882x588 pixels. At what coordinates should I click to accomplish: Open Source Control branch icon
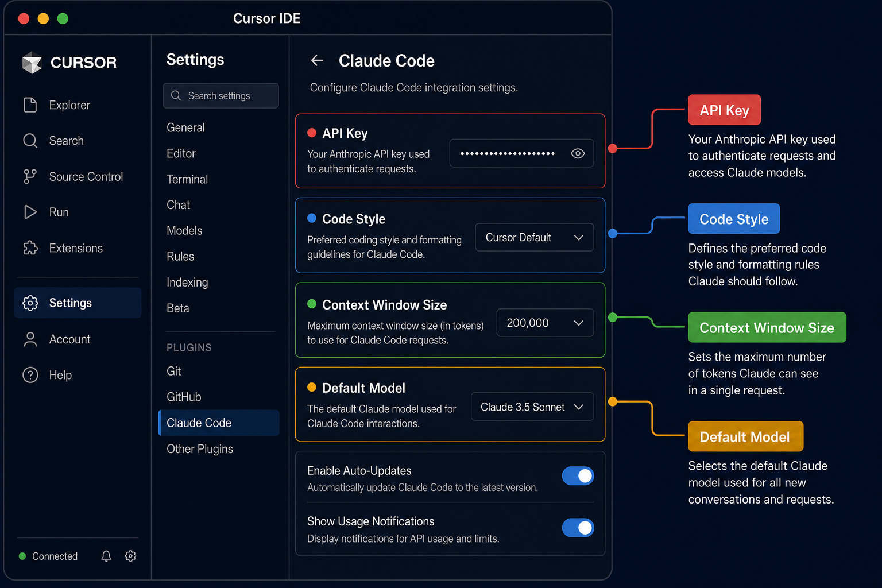30,177
